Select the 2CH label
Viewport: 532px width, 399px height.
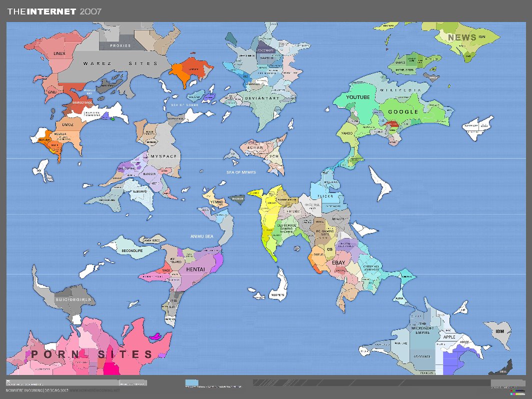(x=274, y=156)
